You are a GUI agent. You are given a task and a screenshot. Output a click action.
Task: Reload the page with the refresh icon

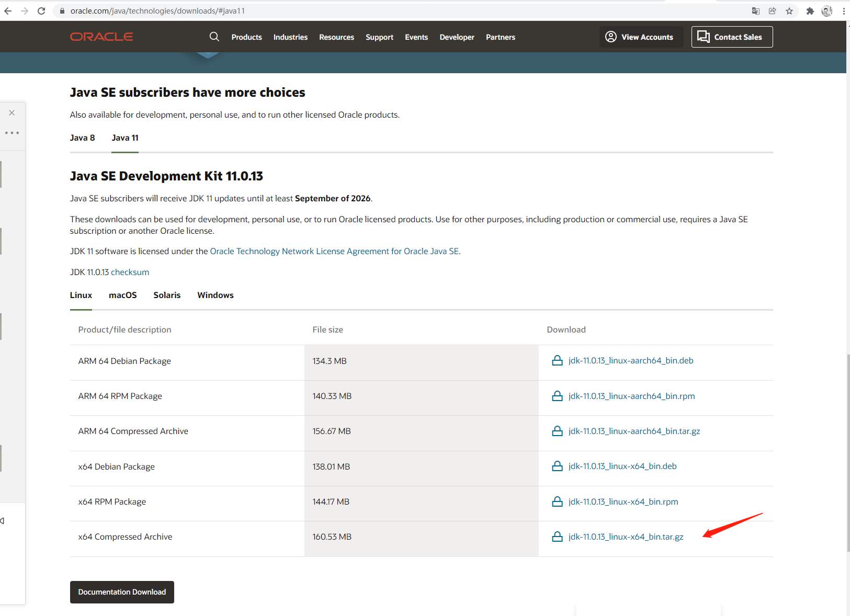(x=41, y=11)
